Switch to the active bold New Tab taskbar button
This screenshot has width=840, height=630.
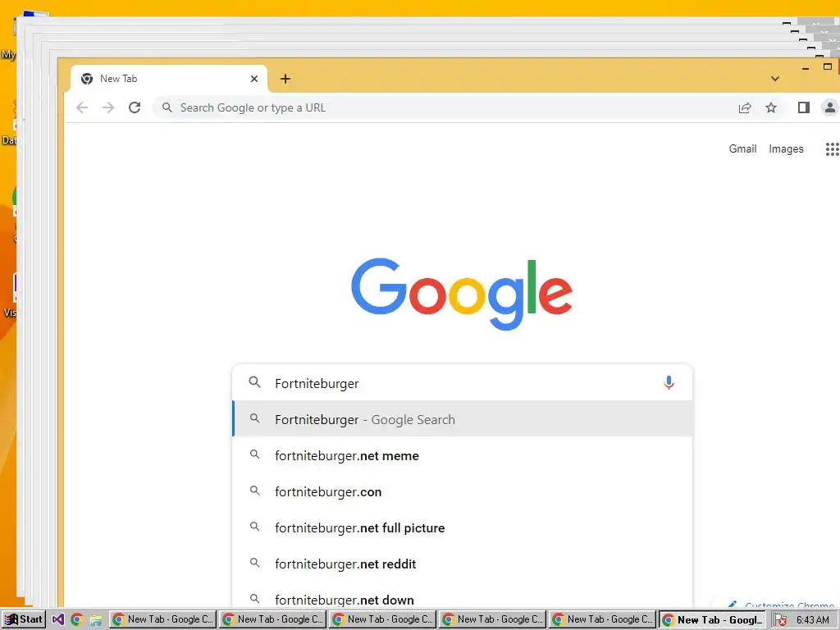pos(711,620)
